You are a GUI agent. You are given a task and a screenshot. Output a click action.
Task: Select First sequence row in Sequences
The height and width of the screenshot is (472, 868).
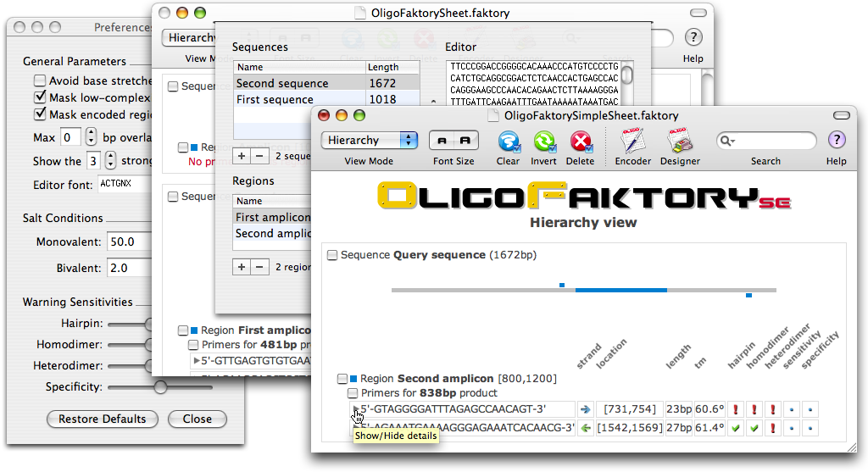(x=326, y=100)
